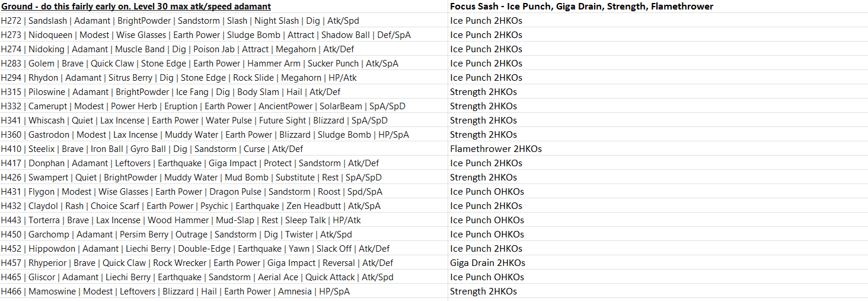Select the H294 Rhydon row cell
Viewport: 868px width, 301px height.
click(178, 78)
